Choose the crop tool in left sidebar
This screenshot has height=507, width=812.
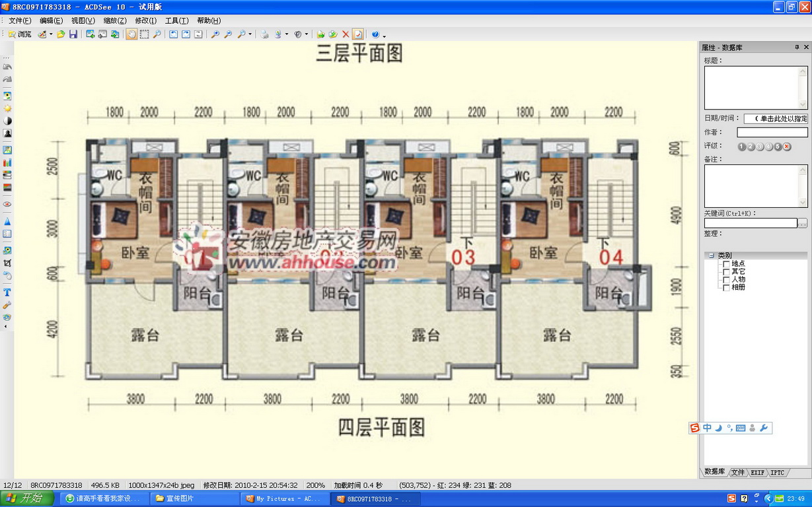(x=7, y=263)
